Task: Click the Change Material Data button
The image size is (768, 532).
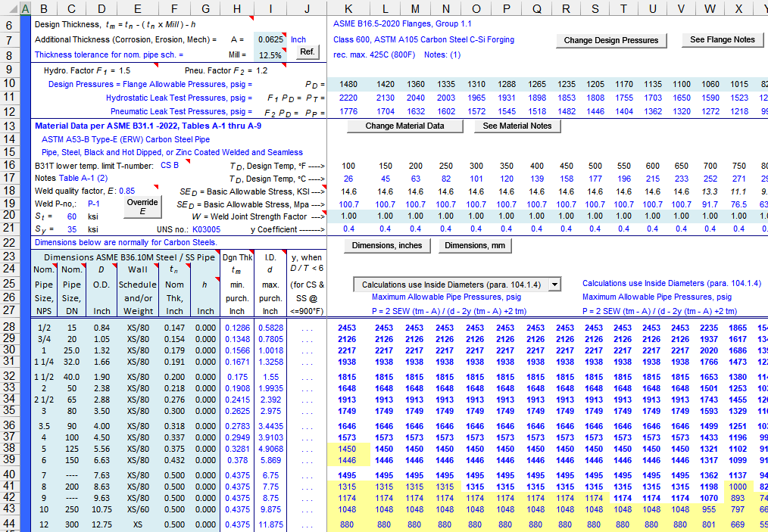Action: 404,126
